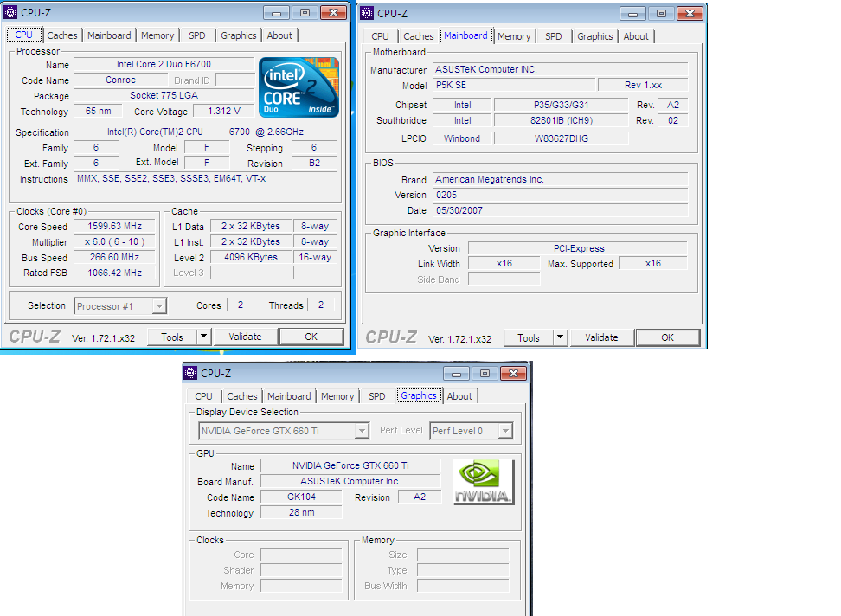Click the CPU-Z app icon in Graphics window title bar

pos(190,373)
